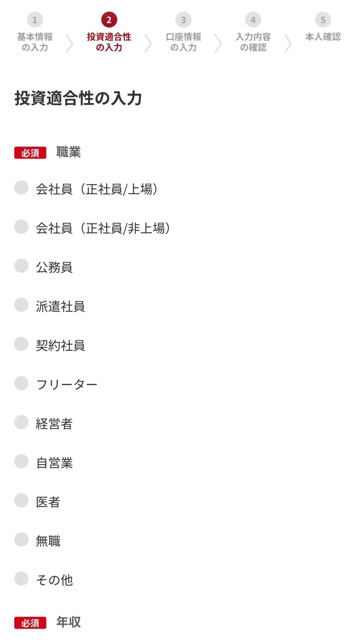358x644 pixels.
Task: Select 会社員（正社員/上場） radio option
Action: (21, 188)
